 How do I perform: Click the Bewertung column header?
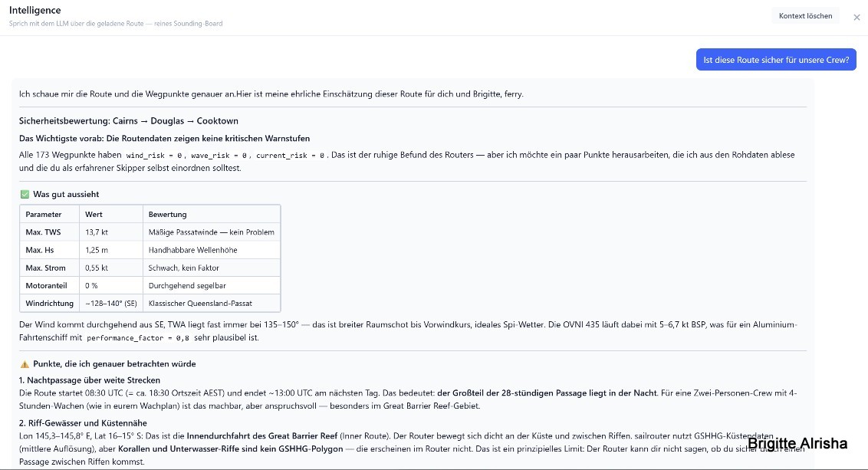[x=168, y=214]
